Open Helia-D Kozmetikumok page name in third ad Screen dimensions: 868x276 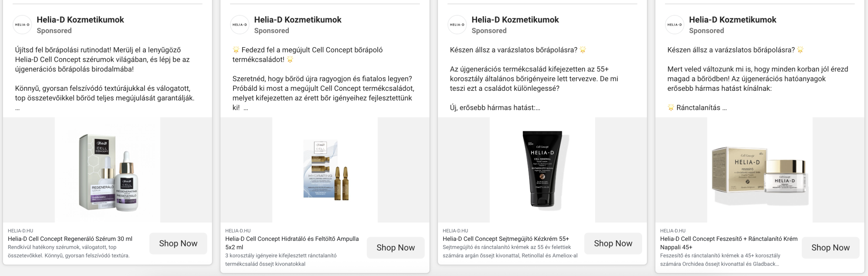click(515, 20)
